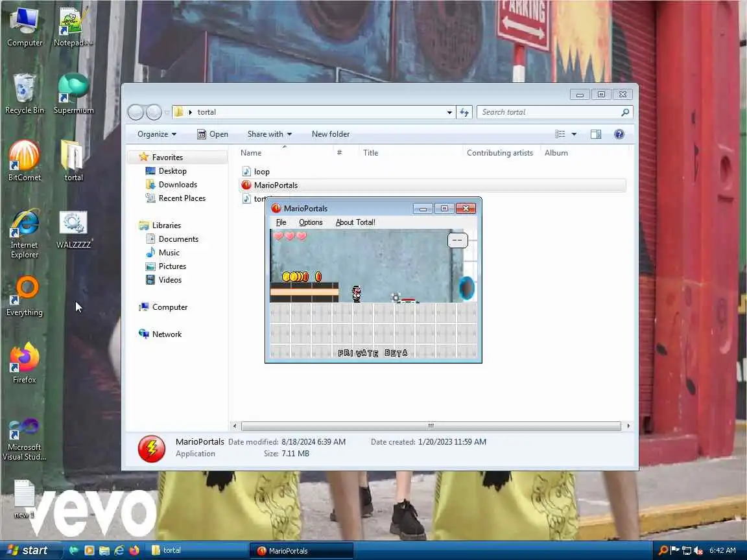Image resolution: width=747 pixels, height=560 pixels.
Task: Click the Mario character in the game
Action: (357, 294)
